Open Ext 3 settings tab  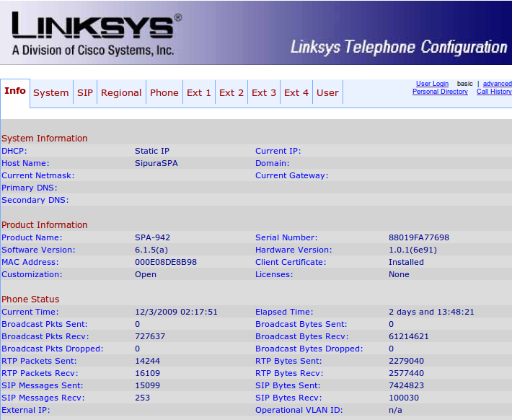264,93
